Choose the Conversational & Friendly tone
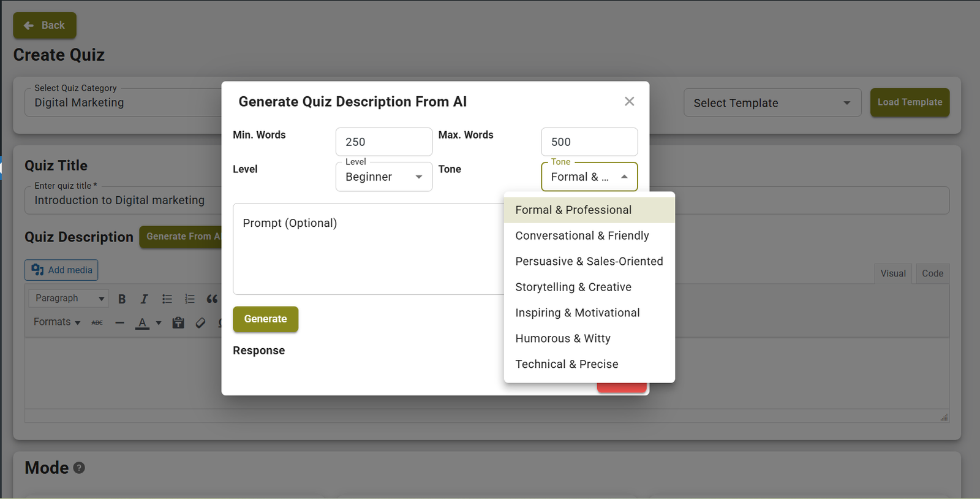 [x=582, y=236]
